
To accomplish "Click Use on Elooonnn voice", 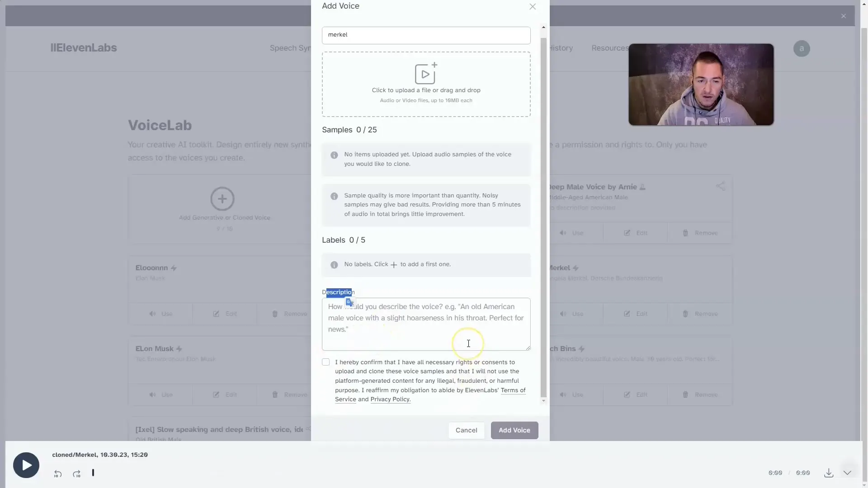I will pyautogui.click(x=166, y=314).
